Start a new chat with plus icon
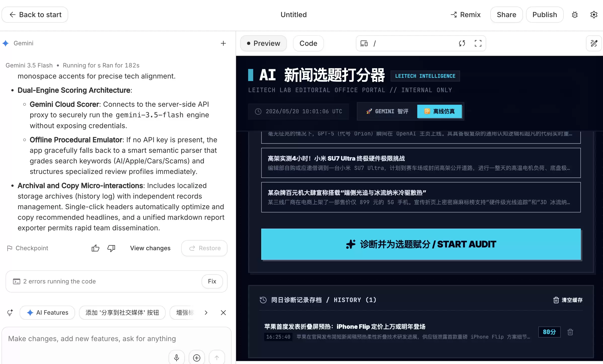This screenshot has height=364, width=603. click(x=223, y=43)
